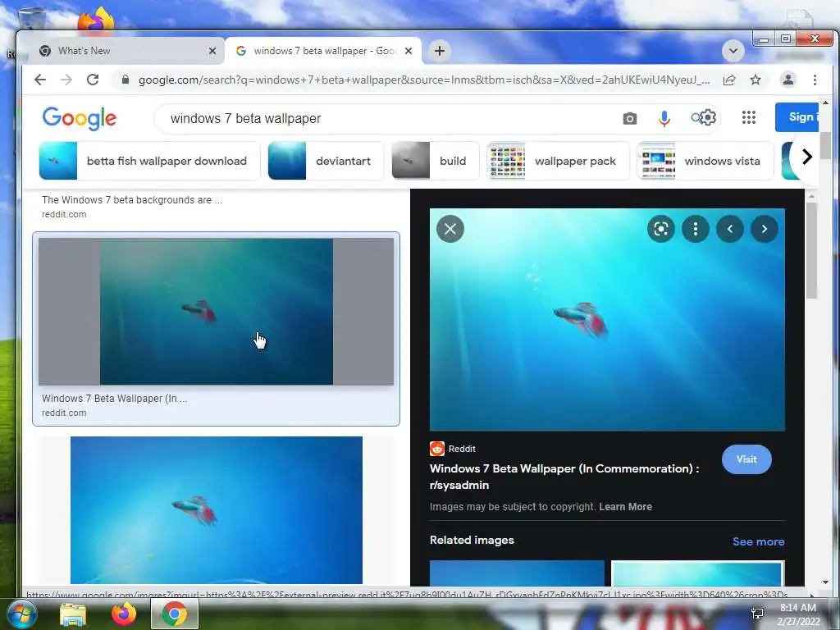Open the Google apps grid
Image resolution: width=840 pixels, height=630 pixels.
coord(748,117)
